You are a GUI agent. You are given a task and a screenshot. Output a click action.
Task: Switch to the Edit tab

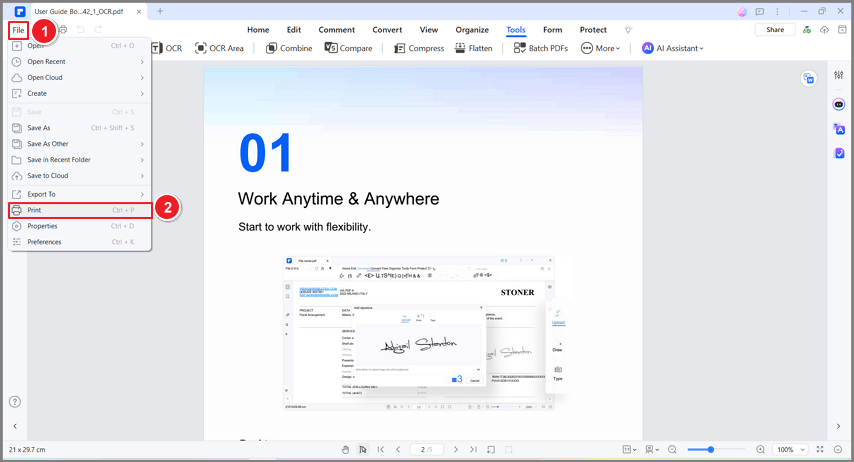294,30
